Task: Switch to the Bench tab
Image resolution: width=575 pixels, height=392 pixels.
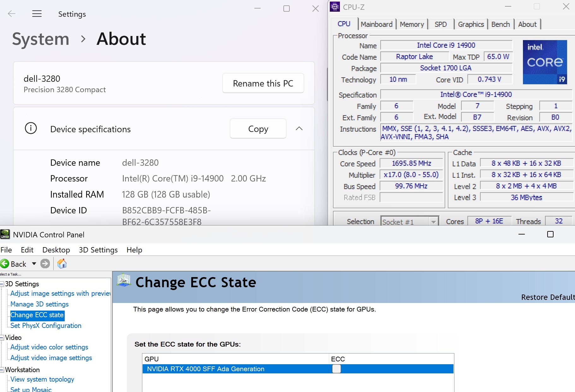Action: point(501,24)
